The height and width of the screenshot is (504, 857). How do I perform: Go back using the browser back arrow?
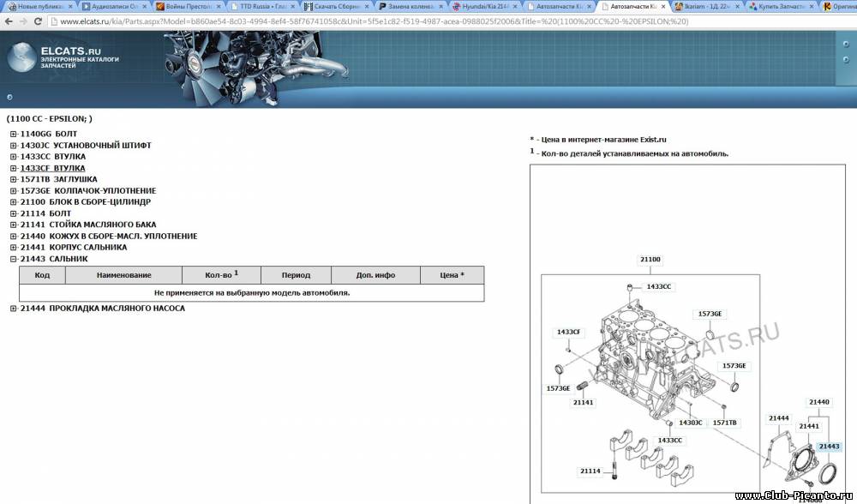pyautogui.click(x=9, y=21)
